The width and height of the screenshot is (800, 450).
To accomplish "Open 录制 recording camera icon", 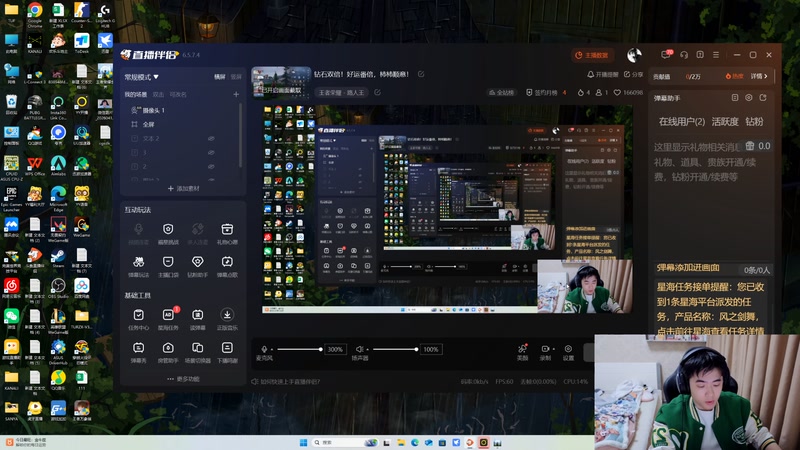I will 545,352.
